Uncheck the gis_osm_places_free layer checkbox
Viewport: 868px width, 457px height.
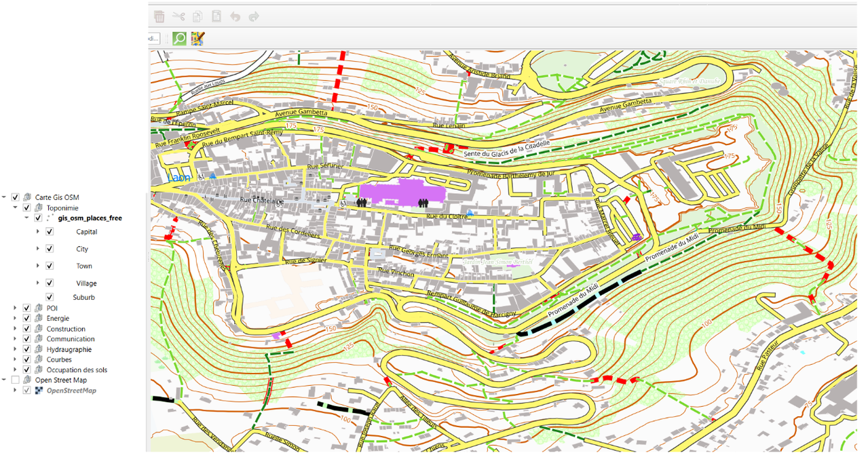coord(38,218)
